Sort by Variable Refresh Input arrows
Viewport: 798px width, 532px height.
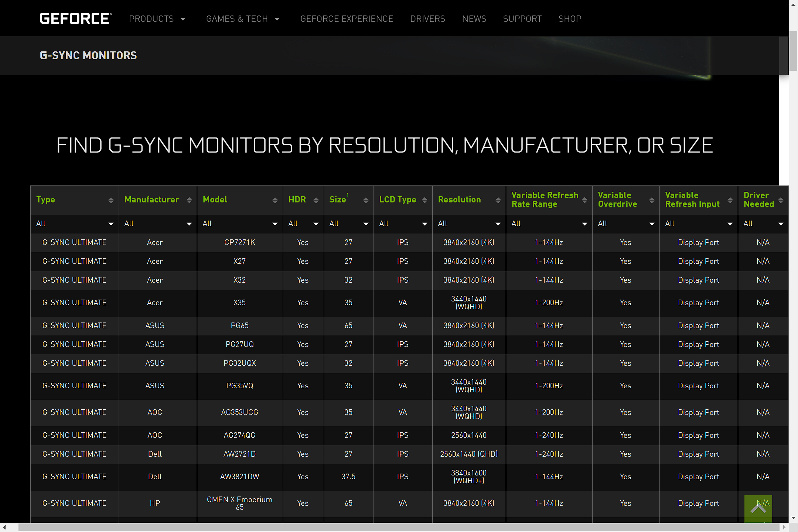point(730,200)
